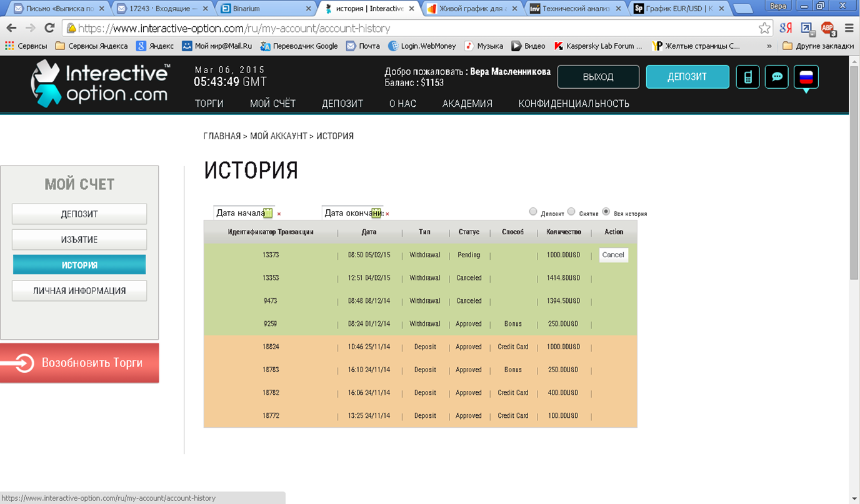Select the Депозит radio filter
This screenshot has height=504, width=860.
tap(533, 212)
